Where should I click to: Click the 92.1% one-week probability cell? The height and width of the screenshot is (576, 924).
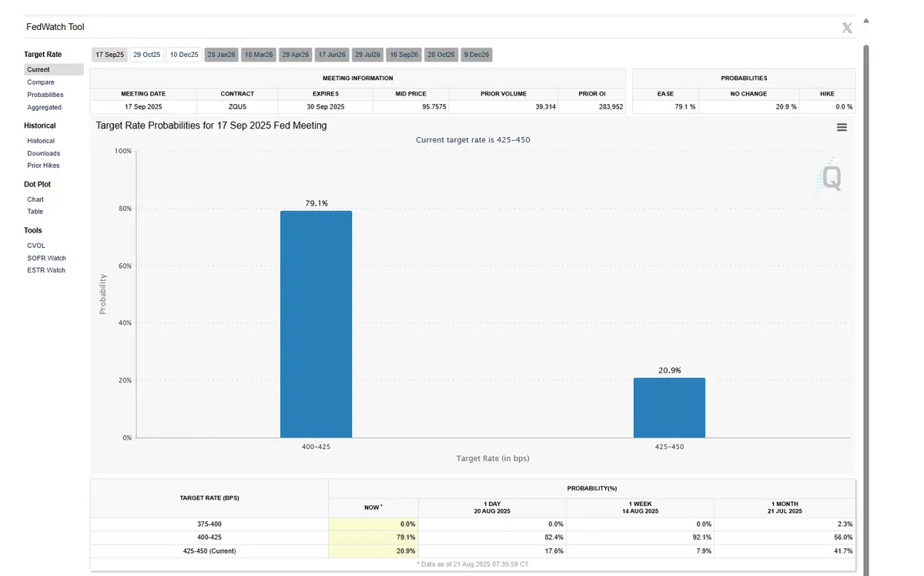pos(640,537)
